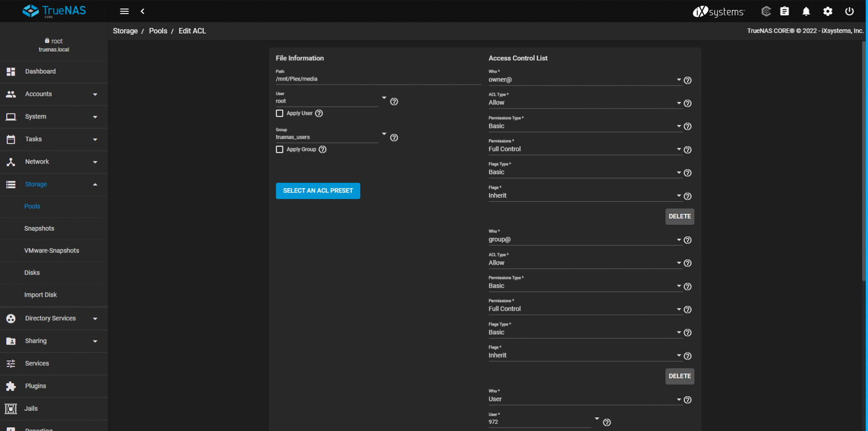Open Pools in the sidebar

54,207
